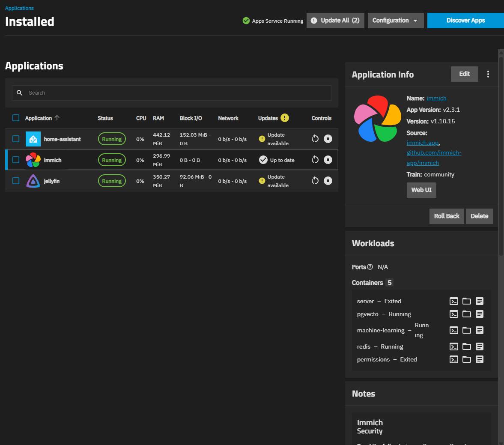
Task: Click the Ports help question icon
Action: pyautogui.click(x=370, y=267)
